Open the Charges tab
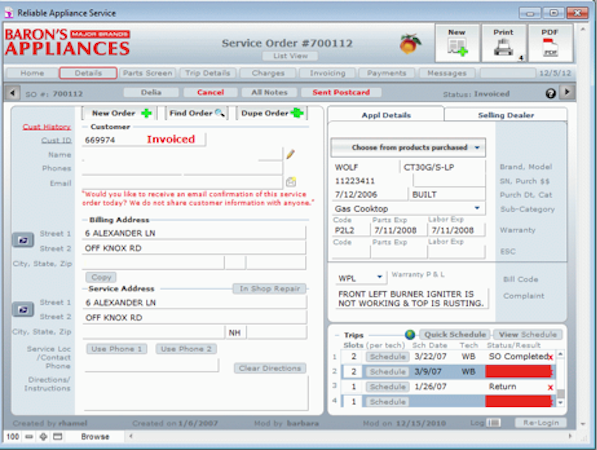The height and width of the screenshot is (450, 597). [268, 73]
